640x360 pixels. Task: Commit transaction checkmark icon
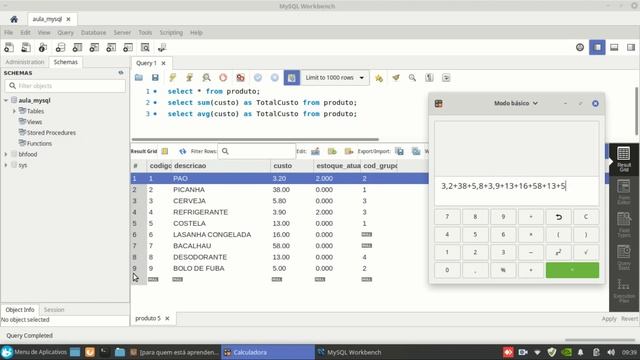258,78
